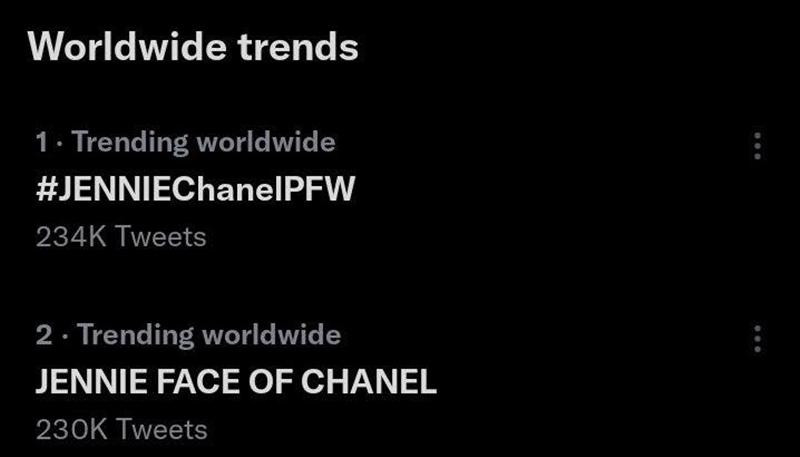The width and height of the screenshot is (800, 457).
Task: Tap the trend with 234K Tweets
Action: click(x=195, y=189)
